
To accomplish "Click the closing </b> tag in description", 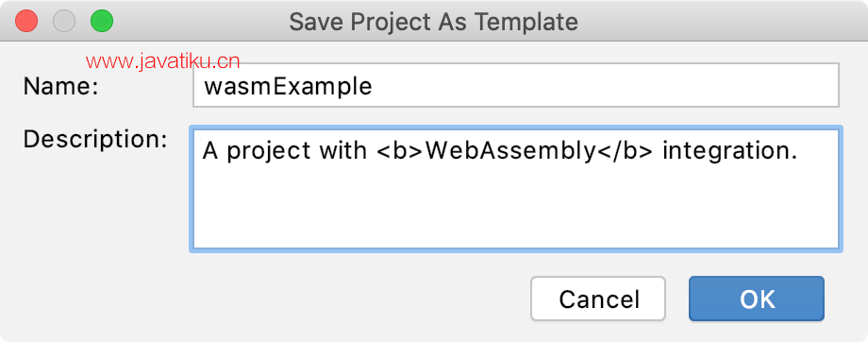I will pyautogui.click(x=624, y=151).
